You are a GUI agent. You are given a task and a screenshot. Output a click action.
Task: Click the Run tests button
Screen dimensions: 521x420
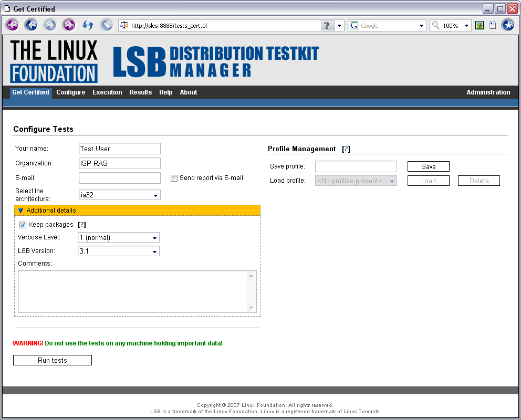(53, 360)
